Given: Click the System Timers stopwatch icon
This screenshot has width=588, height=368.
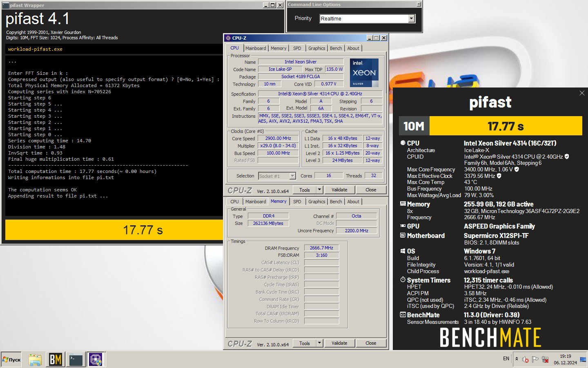Looking at the screenshot, I should tap(403, 280).
